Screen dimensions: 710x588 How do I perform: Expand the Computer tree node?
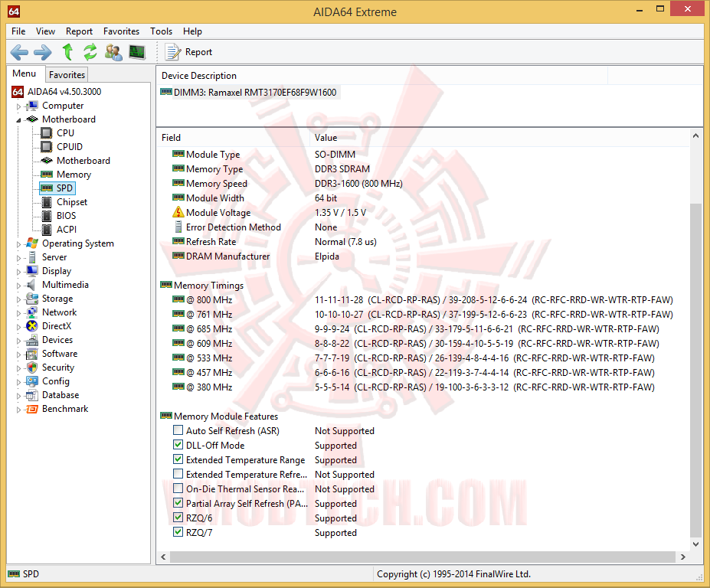[18, 106]
